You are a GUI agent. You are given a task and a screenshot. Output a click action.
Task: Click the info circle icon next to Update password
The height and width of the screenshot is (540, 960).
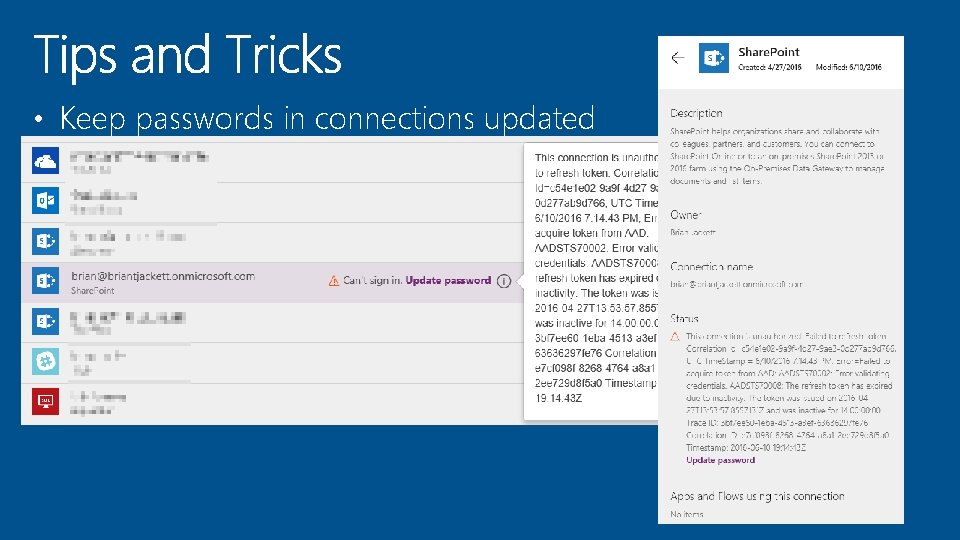click(x=504, y=281)
